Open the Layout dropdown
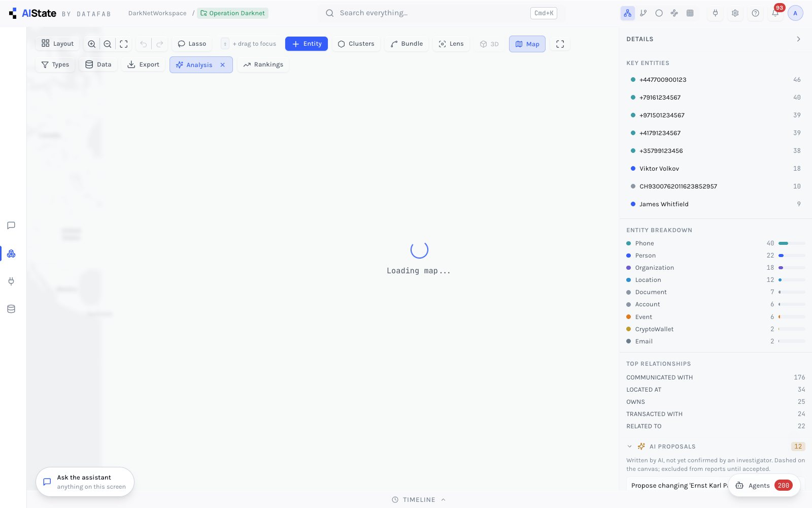 (x=57, y=44)
